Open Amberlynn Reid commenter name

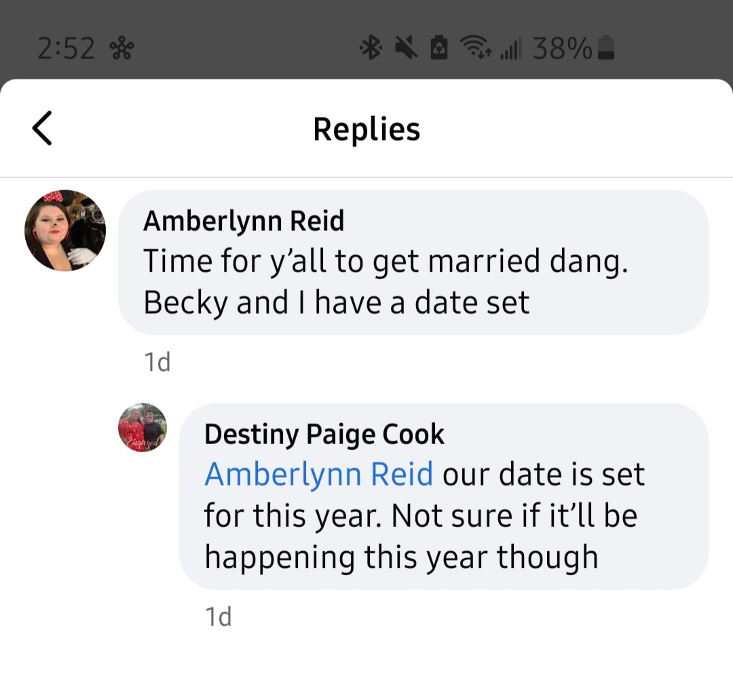click(x=244, y=221)
